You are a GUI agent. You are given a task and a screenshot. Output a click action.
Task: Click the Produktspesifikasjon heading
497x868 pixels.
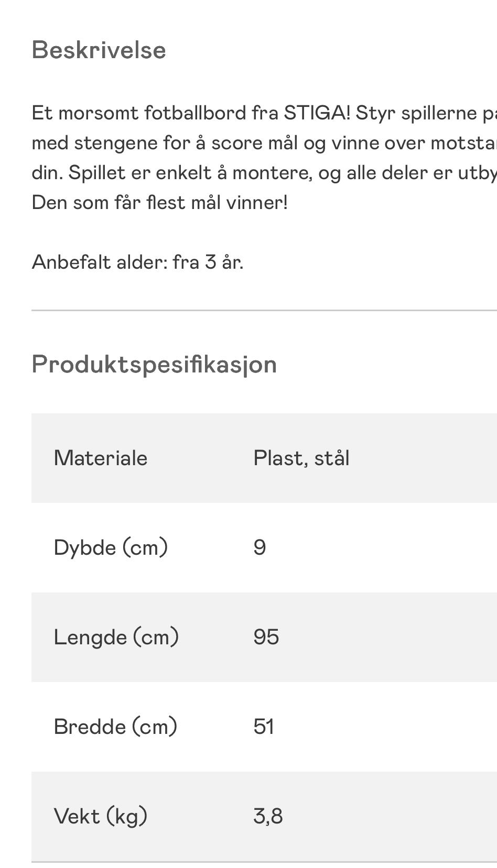point(154,364)
